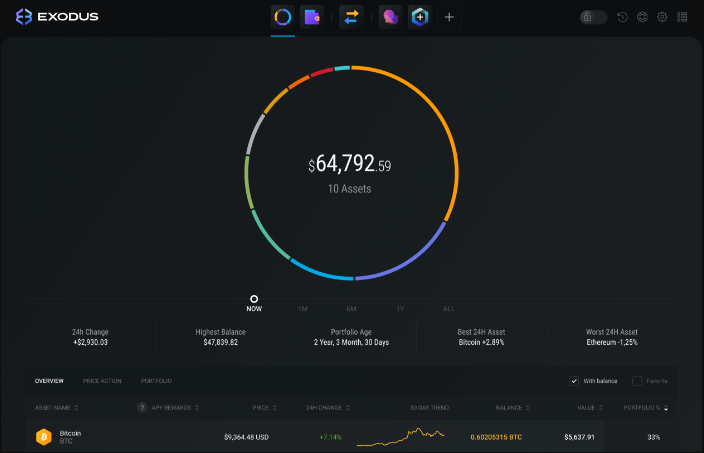Open the Settings gear icon

[x=662, y=17]
